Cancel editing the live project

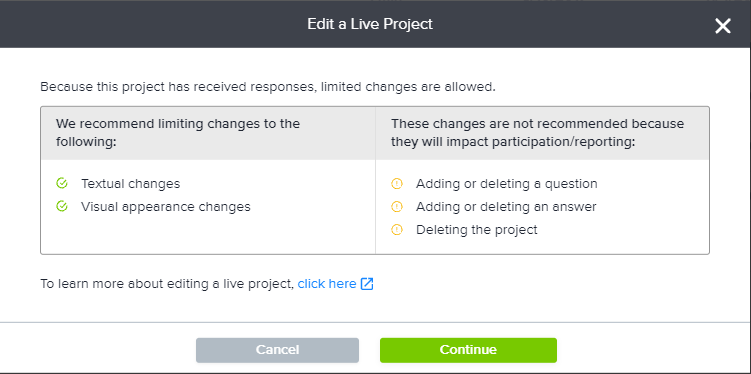click(277, 350)
